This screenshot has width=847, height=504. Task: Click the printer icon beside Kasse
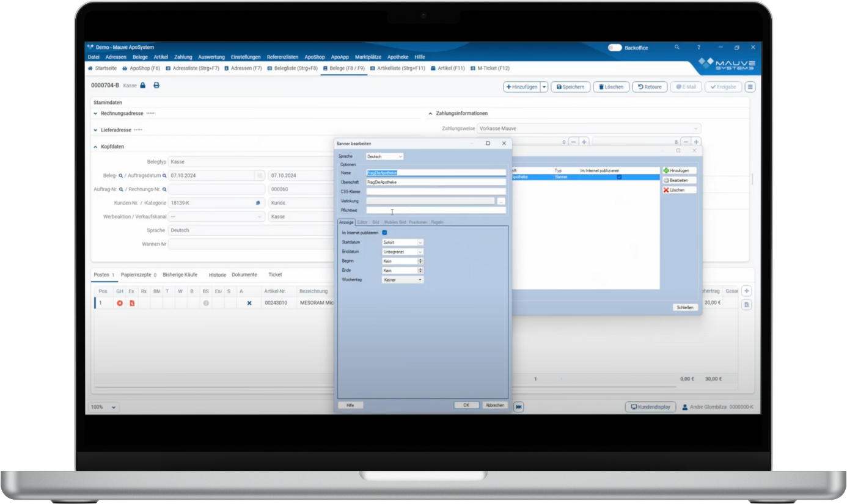(156, 86)
